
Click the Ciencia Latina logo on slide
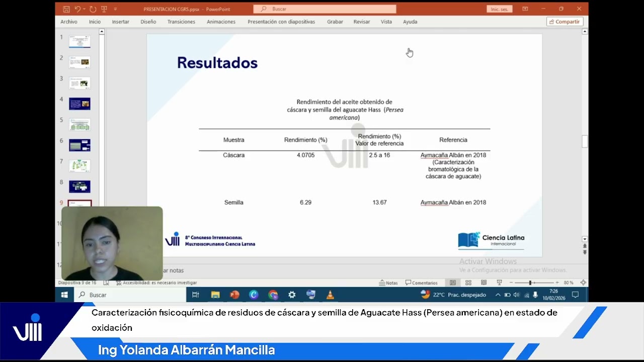click(x=491, y=240)
